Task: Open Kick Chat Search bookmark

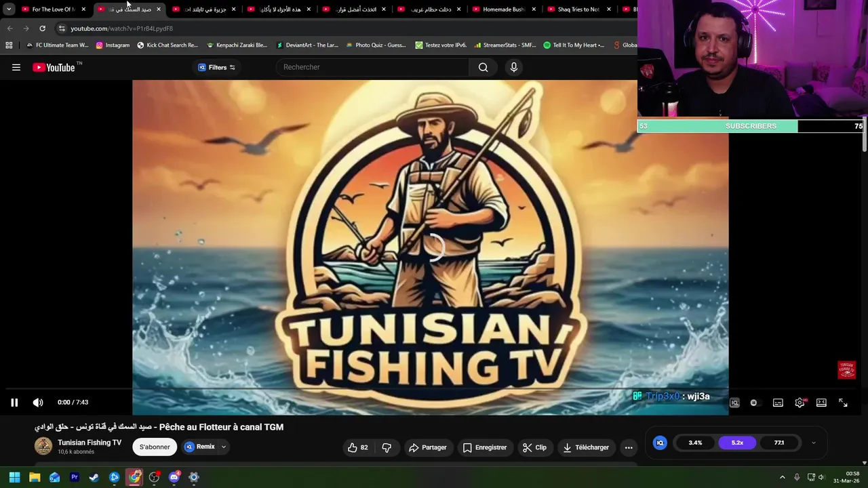Action: [x=167, y=45]
